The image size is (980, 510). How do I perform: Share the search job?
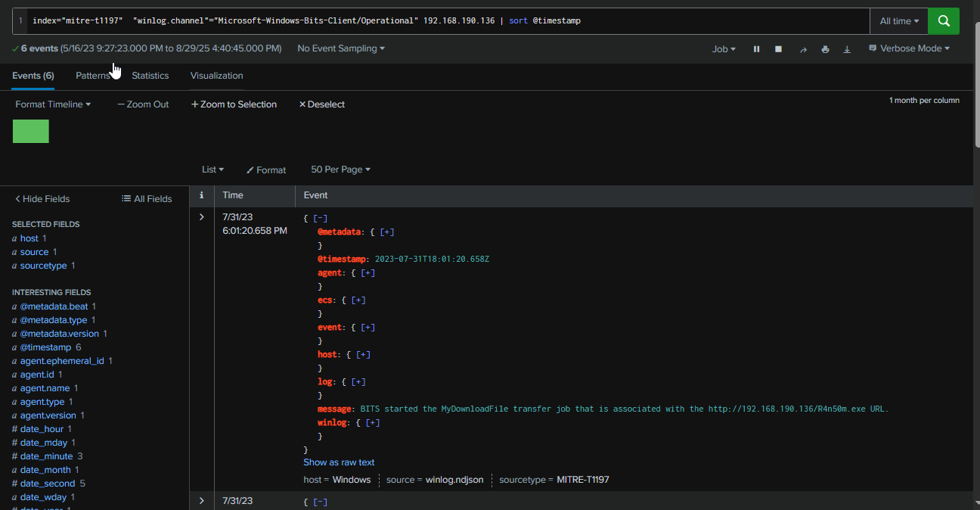pyautogui.click(x=803, y=49)
